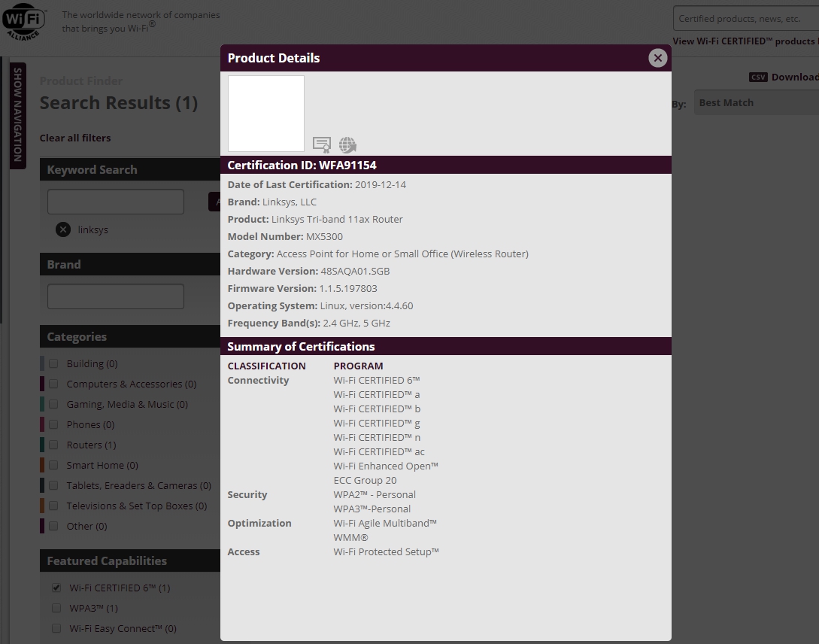Check the Building (0) category
Viewport: 819px width, 644px height.
pos(53,363)
